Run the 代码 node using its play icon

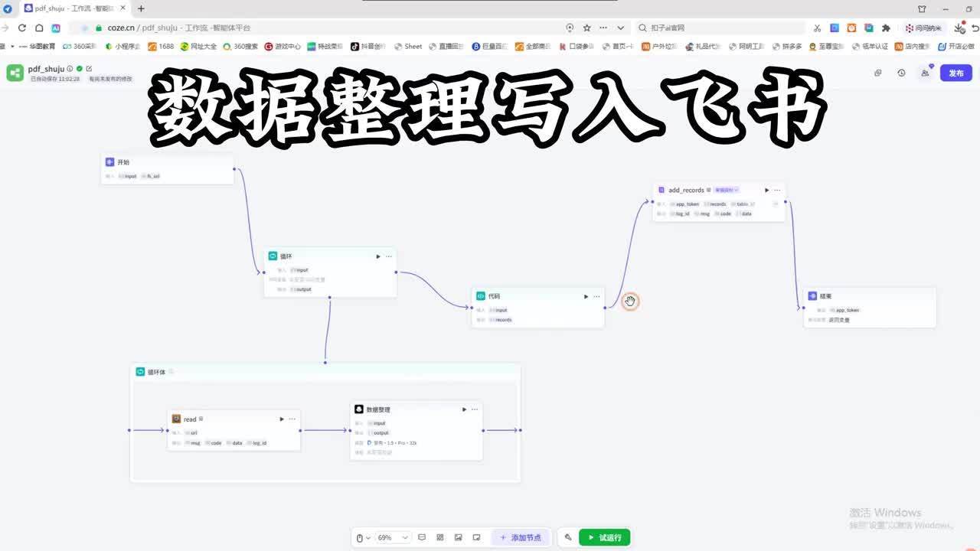[586, 296]
